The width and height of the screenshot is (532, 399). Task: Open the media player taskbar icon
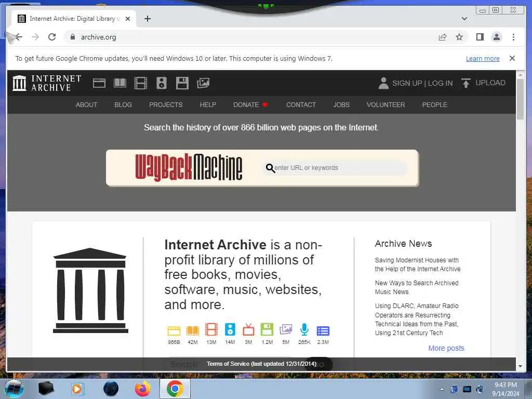[x=77, y=389]
